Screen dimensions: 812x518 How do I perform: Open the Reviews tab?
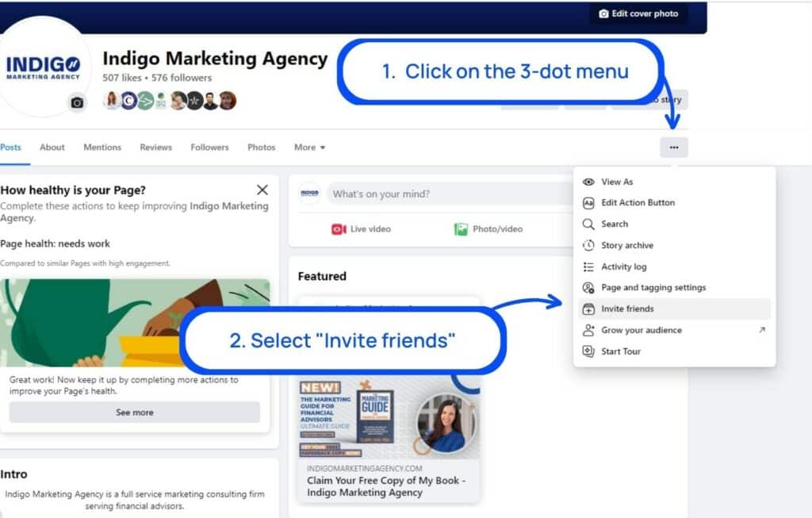156,148
